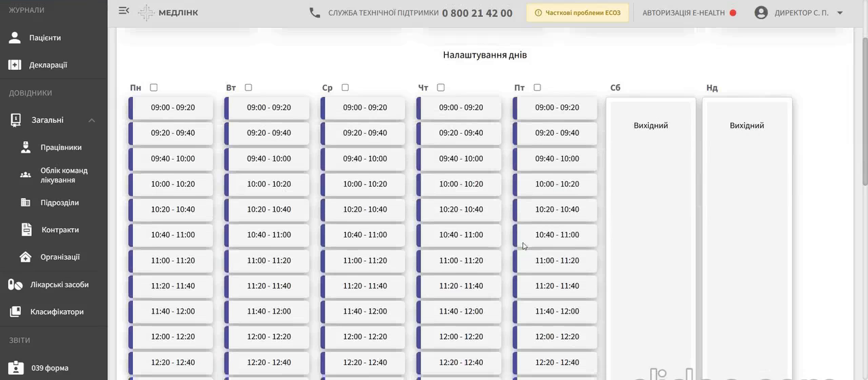Click the 039 форма report icon
868x380 pixels.
pyautogui.click(x=17, y=368)
